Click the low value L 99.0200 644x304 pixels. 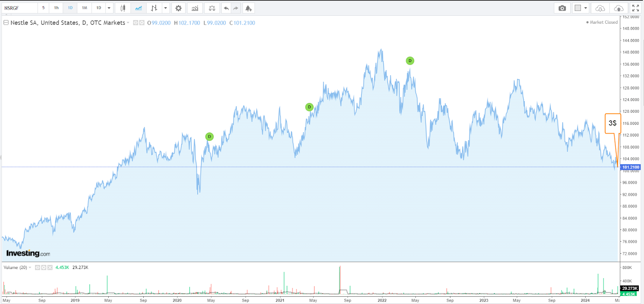[215, 23]
